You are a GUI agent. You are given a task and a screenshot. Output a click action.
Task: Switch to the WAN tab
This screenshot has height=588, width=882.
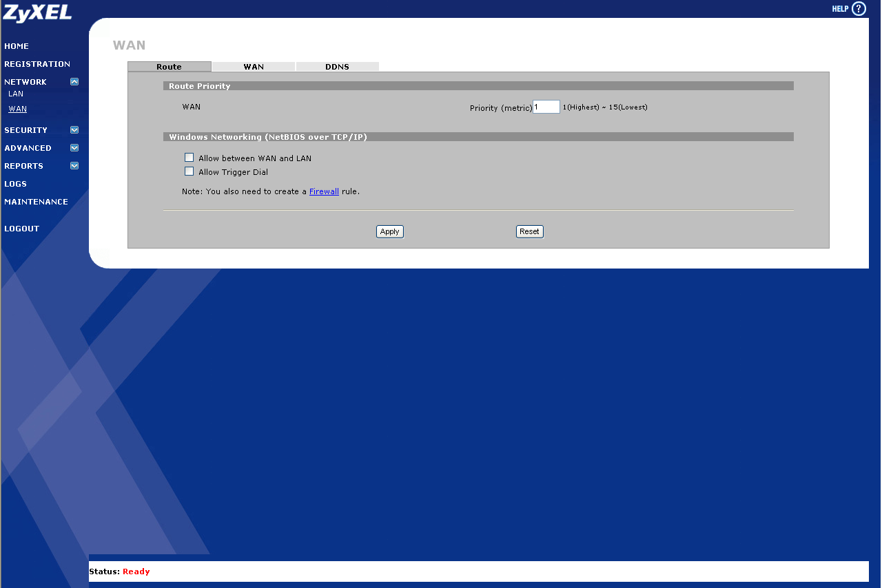tap(254, 67)
